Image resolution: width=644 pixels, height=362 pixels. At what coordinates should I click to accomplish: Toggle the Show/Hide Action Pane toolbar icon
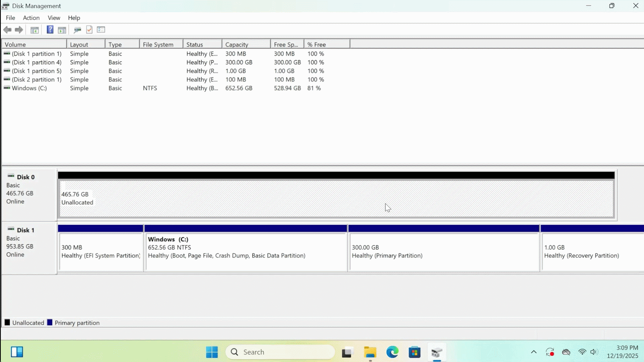click(x=62, y=30)
